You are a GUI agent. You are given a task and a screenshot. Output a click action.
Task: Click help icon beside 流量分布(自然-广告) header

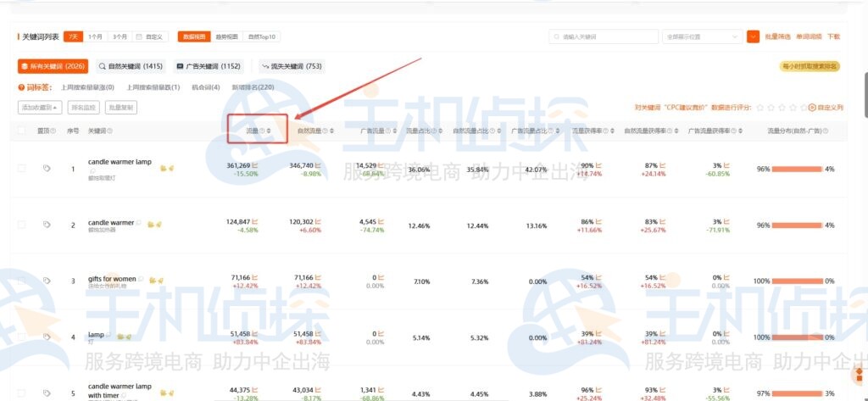coord(826,131)
